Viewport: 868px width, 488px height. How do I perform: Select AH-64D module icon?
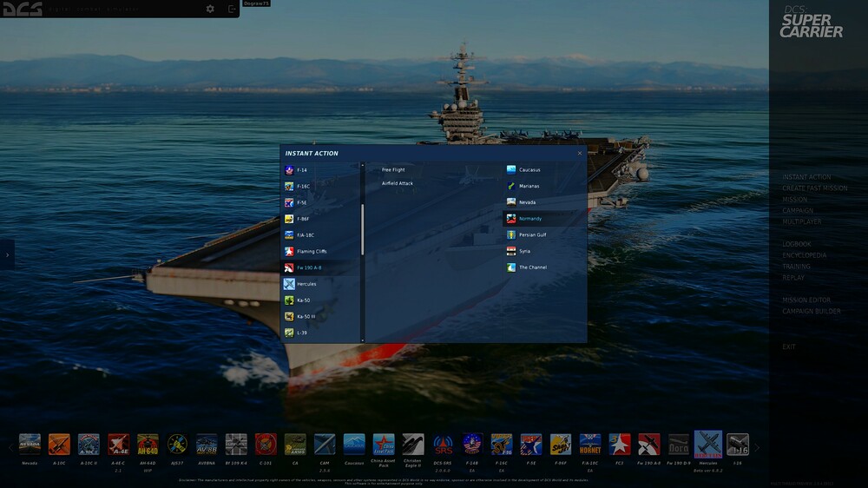pos(148,445)
